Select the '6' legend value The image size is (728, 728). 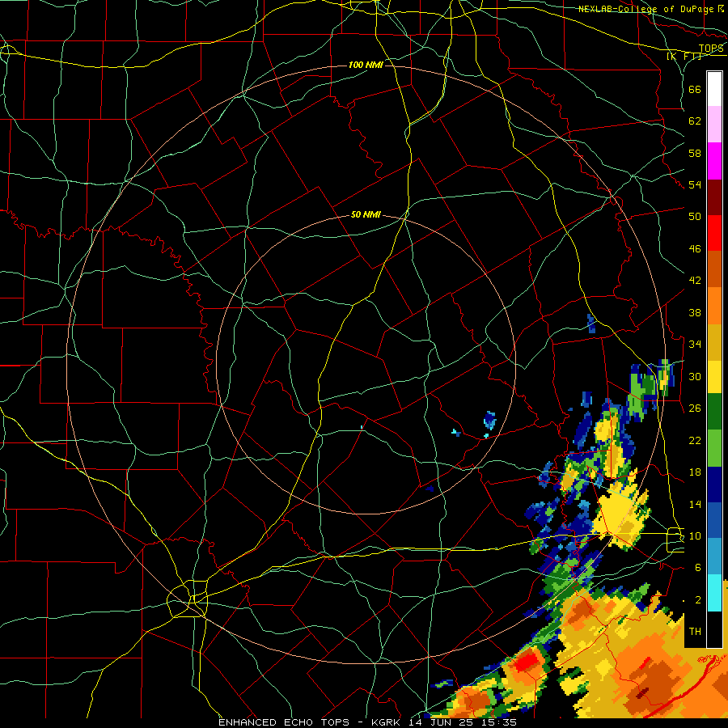pos(697,568)
